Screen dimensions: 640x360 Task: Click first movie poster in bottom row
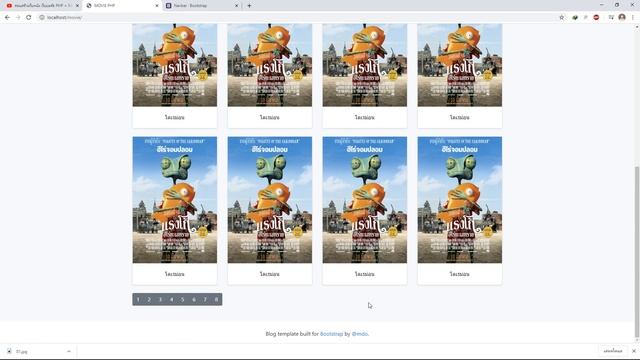click(x=175, y=200)
